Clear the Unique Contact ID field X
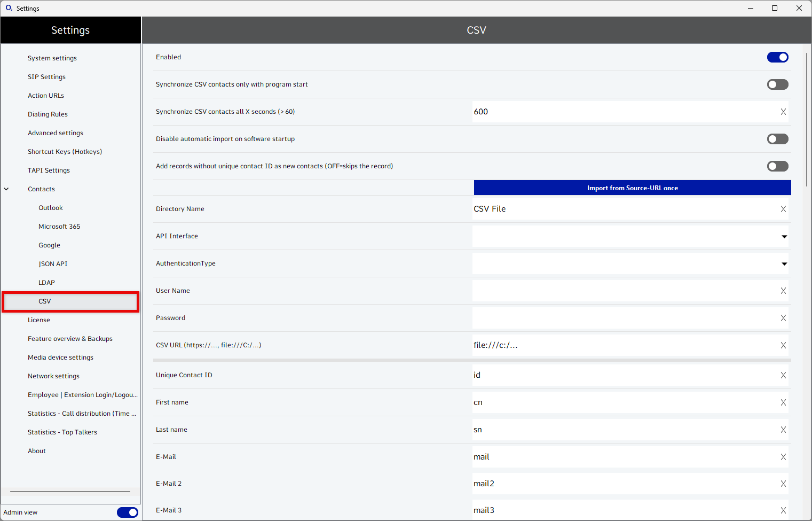The width and height of the screenshot is (812, 521). (x=783, y=375)
